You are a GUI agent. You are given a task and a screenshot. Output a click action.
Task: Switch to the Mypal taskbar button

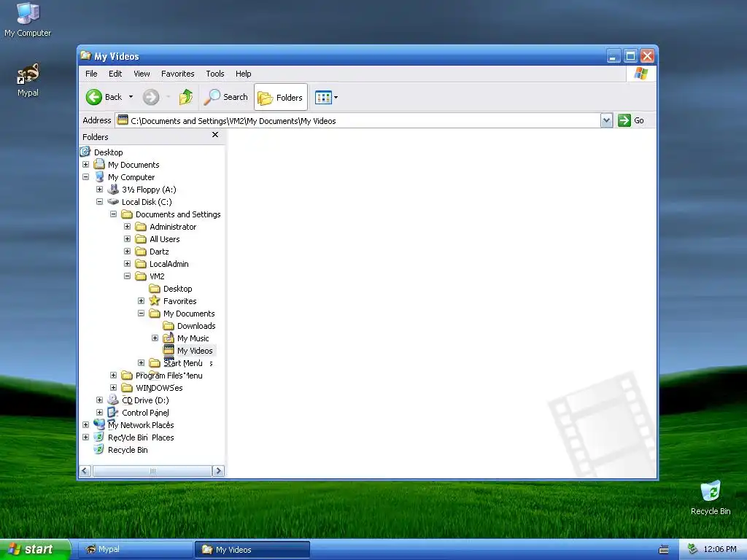(x=135, y=549)
